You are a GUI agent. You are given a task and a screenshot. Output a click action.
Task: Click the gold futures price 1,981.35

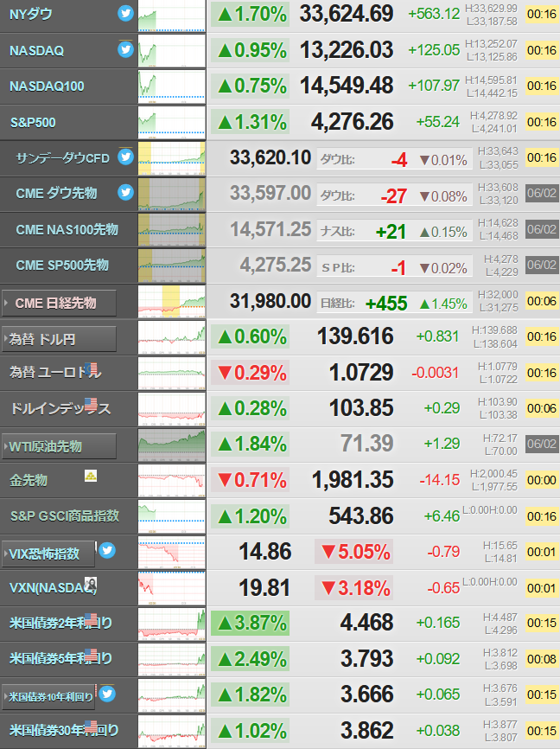tap(353, 480)
